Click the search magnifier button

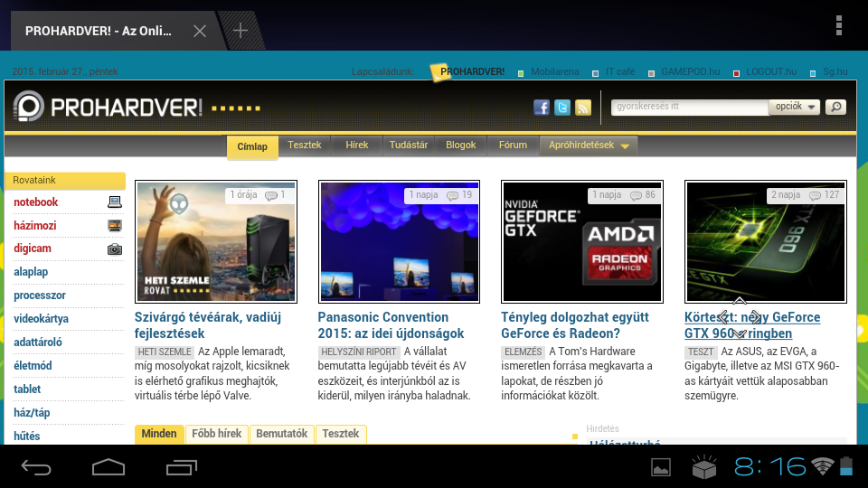835,107
